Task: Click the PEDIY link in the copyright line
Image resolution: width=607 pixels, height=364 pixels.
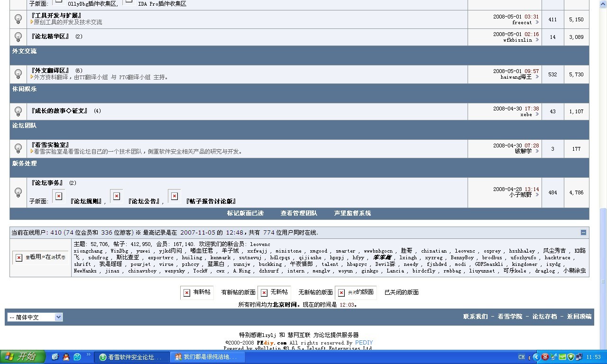Action: 364,343
